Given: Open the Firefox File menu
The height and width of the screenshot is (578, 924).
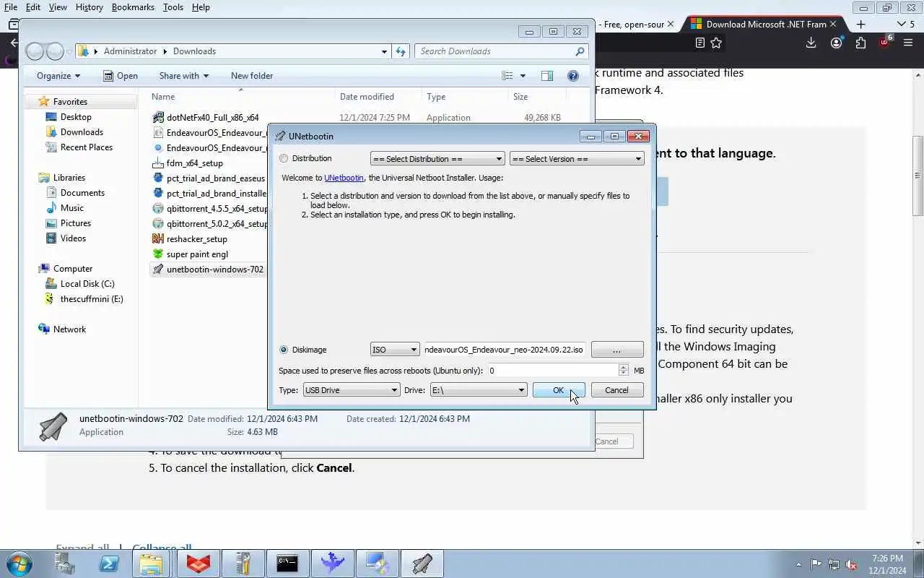Looking at the screenshot, I should coord(11,7).
